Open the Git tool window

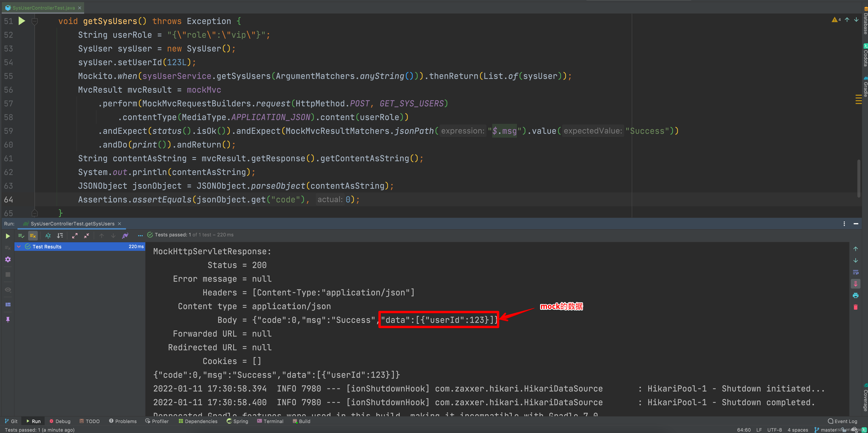[11, 421]
